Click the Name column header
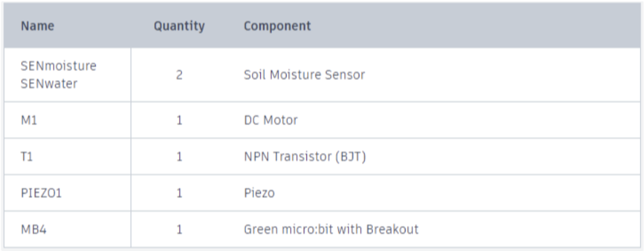Screen dimensions: 644x251 pos(37,26)
